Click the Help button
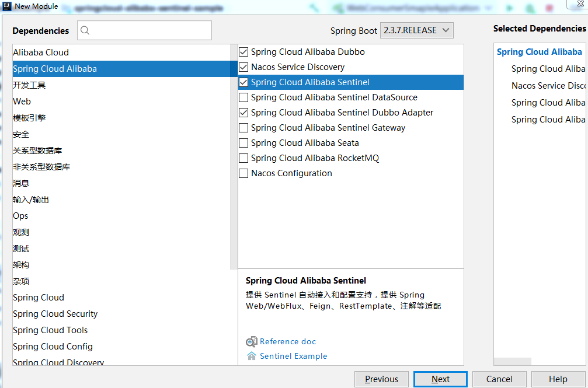Image resolution: width=588 pixels, height=388 pixels. coord(558,379)
